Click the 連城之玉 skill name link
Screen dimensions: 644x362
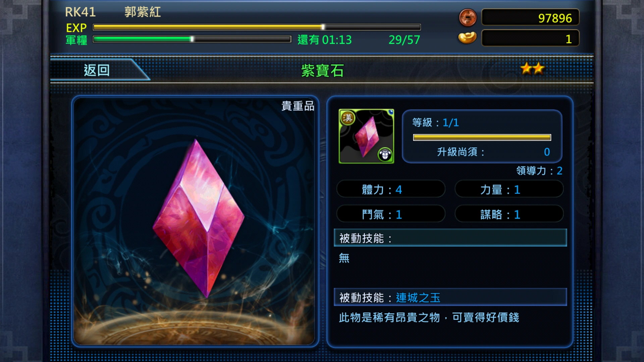418,298
